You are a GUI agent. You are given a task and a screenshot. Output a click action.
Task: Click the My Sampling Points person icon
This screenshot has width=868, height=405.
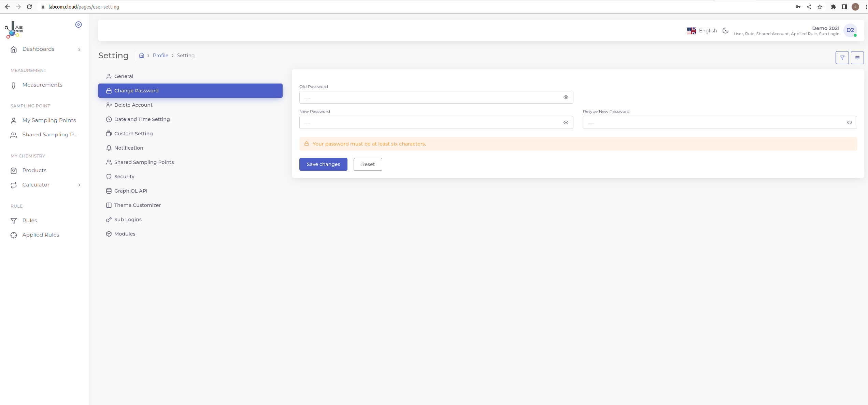click(x=14, y=121)
